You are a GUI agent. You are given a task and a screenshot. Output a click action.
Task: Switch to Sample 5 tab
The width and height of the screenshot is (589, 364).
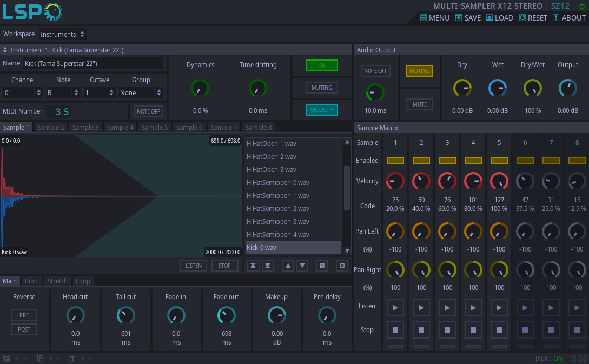154,127
